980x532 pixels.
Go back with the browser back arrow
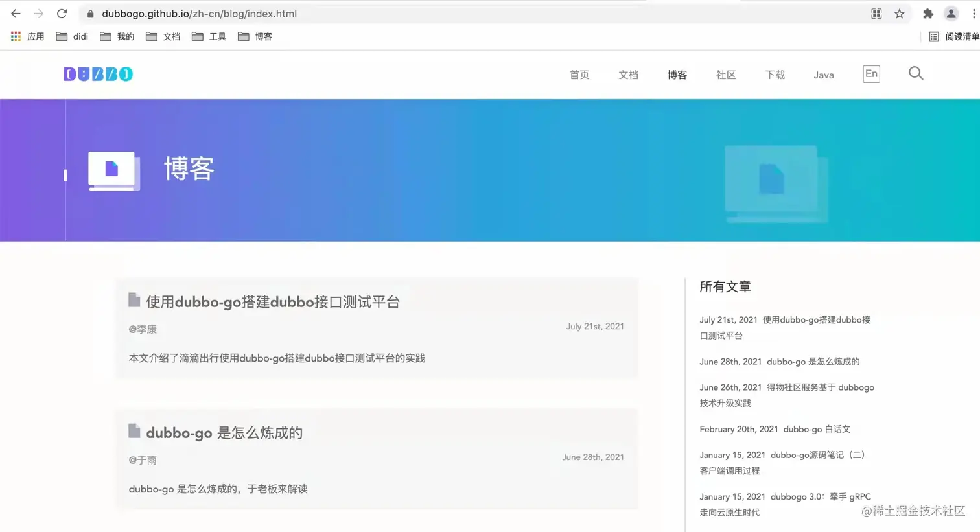coord(16,14)
